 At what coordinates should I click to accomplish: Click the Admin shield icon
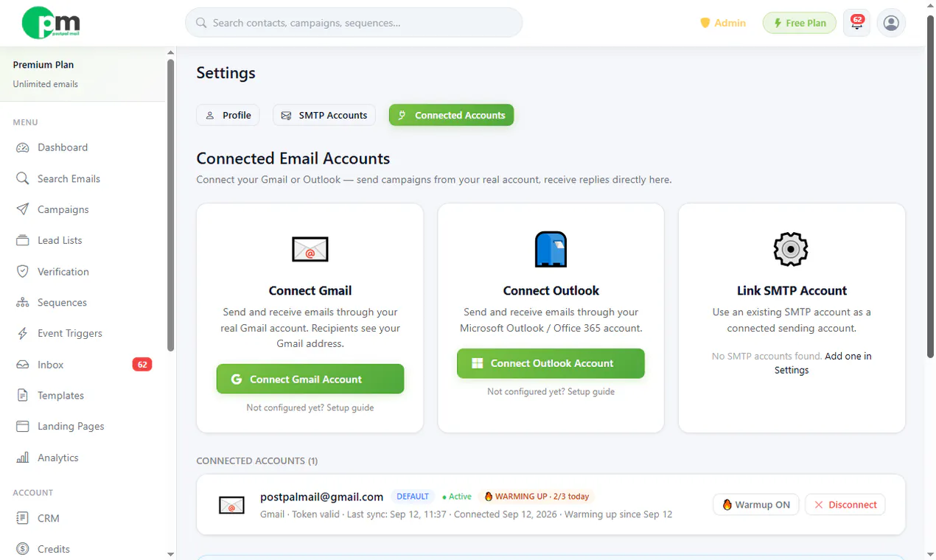[x=705, y=23]
